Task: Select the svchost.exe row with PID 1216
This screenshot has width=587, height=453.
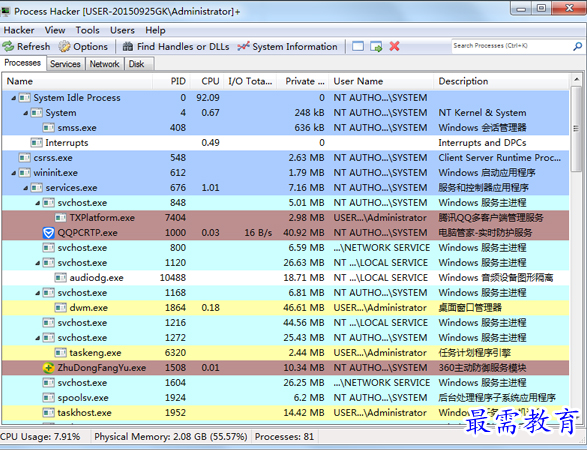Action: [x=286, y=323]
